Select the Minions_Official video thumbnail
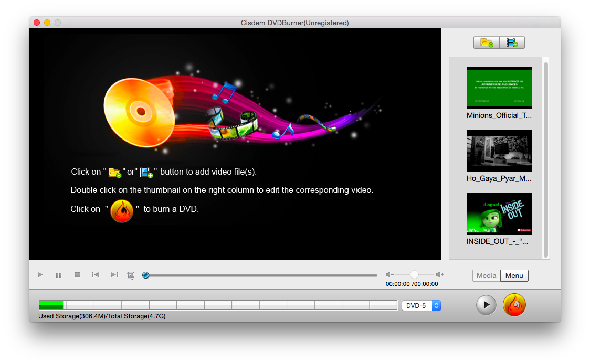 (499, 88)
